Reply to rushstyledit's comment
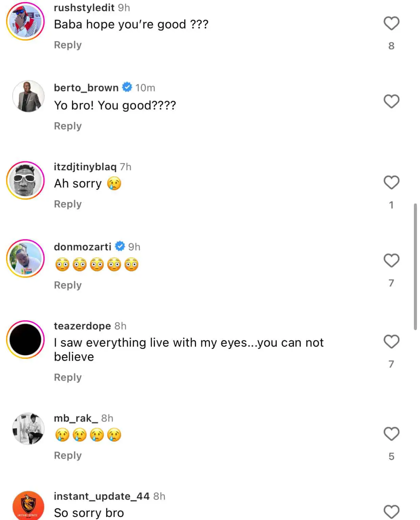Screen dimensions: 420x520 (x=68, y=45)
